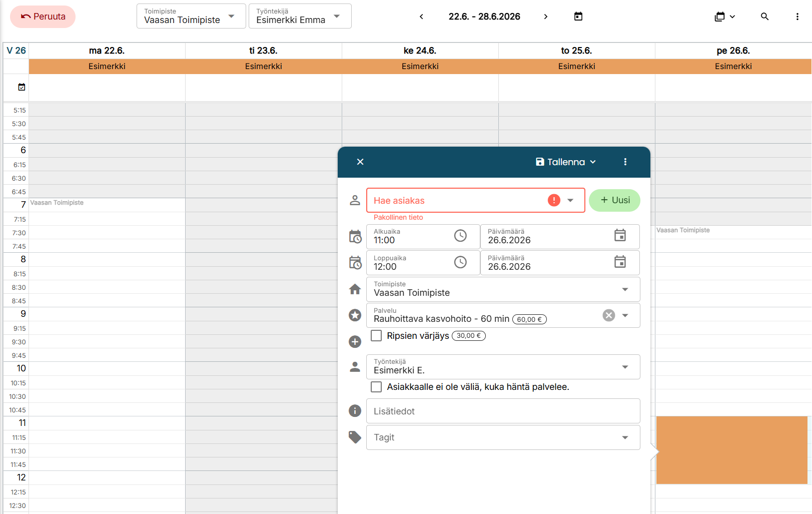Image resolution: width=812 pixels, height=514 pixels.
Task: Open the Työntekijä Esimerkki Emma dropdown
Action: [x=300, y=16]
